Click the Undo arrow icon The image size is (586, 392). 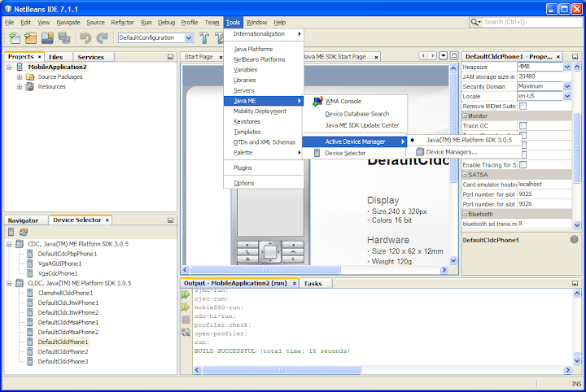tap(85, 37)
